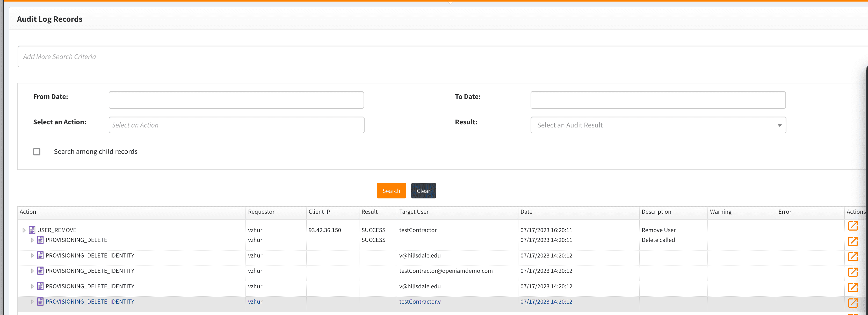868x315 pixels.
Task: Expand testContractor.v PROVISIONING_DELETE_IDENTITY row
Action: [x=32, y=302]
